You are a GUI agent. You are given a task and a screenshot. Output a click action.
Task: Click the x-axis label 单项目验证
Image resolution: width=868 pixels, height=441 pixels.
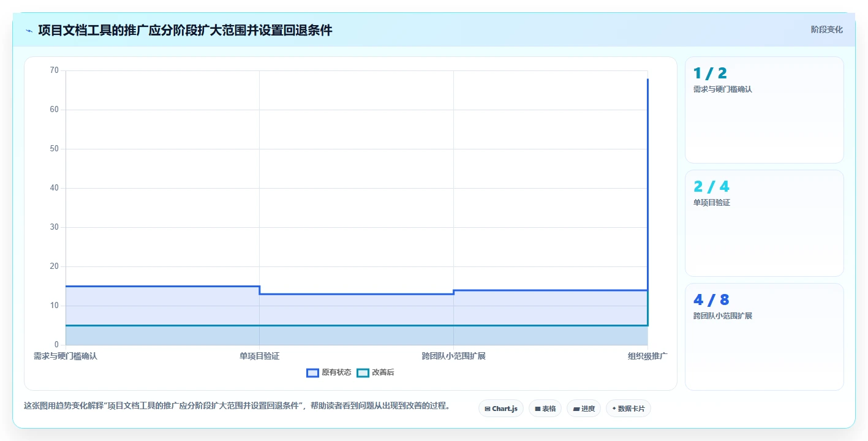point(259,356)
